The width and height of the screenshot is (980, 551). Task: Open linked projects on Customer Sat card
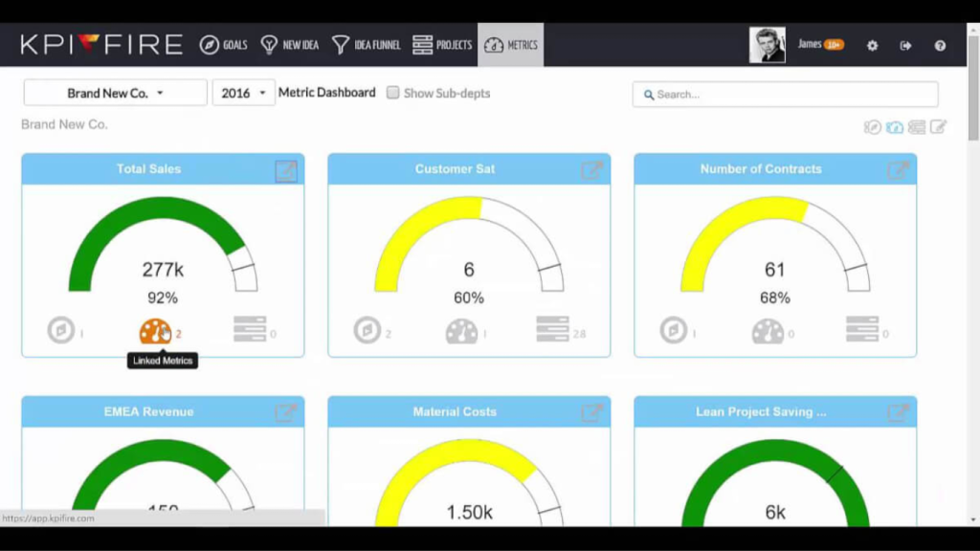tap(552, 330)
